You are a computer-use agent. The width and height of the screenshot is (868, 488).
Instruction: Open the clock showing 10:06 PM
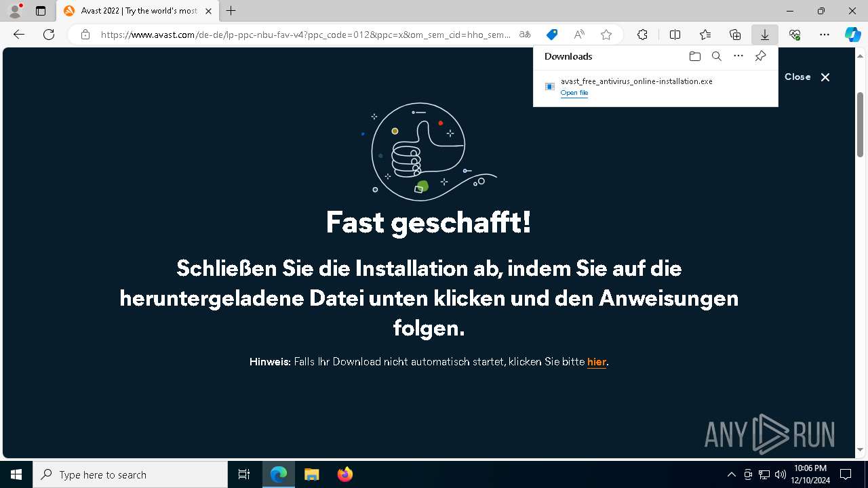point(811,474)
